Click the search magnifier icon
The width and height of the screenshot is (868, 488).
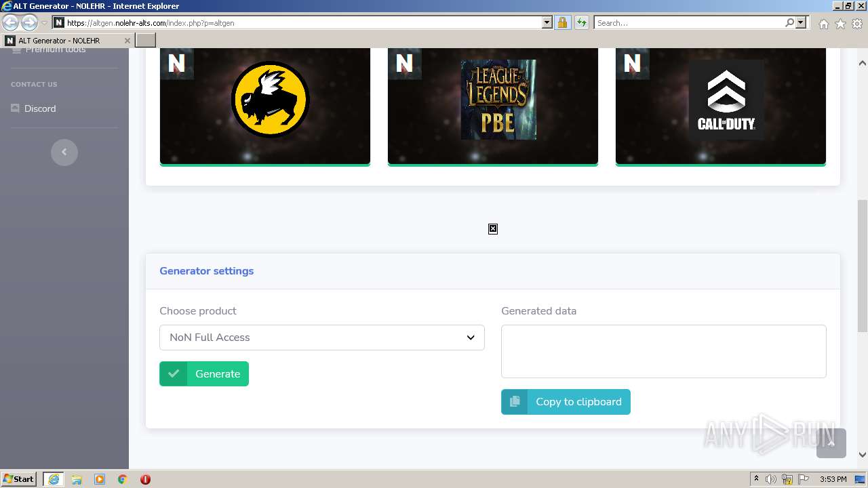click(789, 22)
